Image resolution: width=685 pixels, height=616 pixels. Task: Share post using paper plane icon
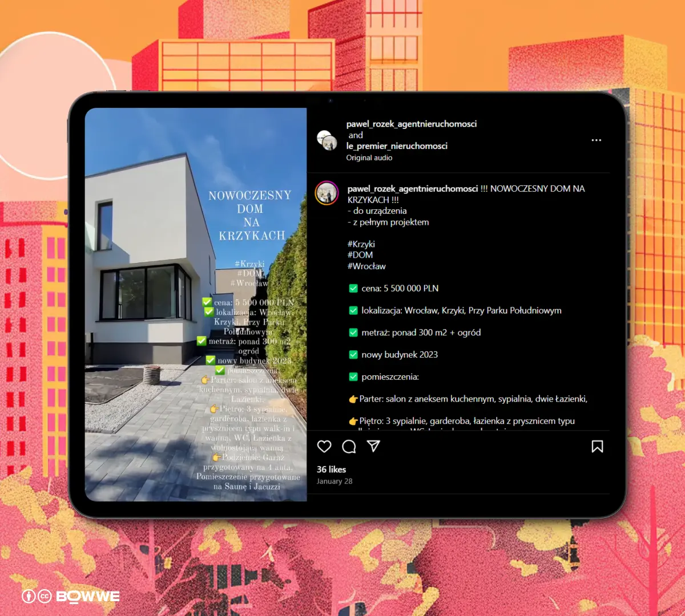tap(373, 446)
